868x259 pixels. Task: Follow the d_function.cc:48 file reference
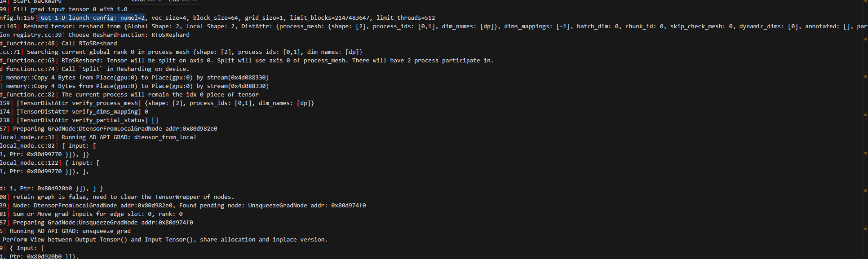tap(27, 44)
